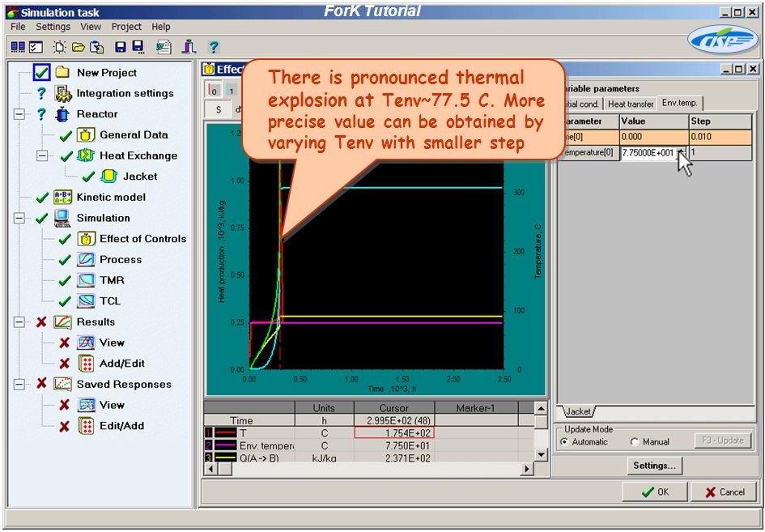Click the Saved Responses View icon
This screenshot has width=765, height=532.
pos(86,405)
